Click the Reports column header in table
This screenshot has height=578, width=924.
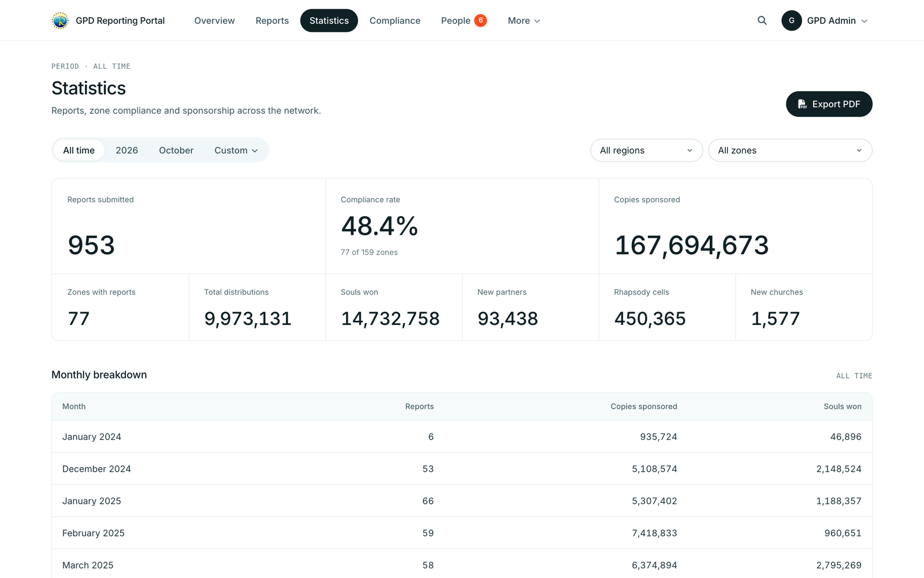(419, 406)
